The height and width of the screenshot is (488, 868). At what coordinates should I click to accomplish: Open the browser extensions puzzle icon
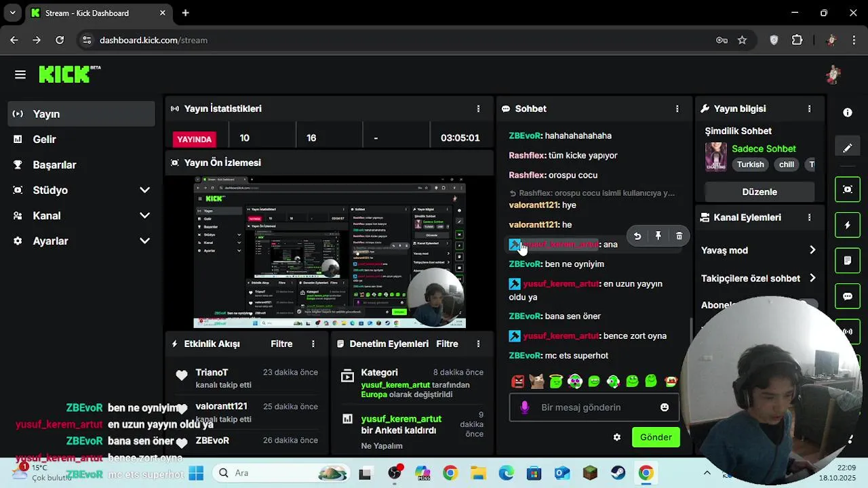(x=797, y=40)
